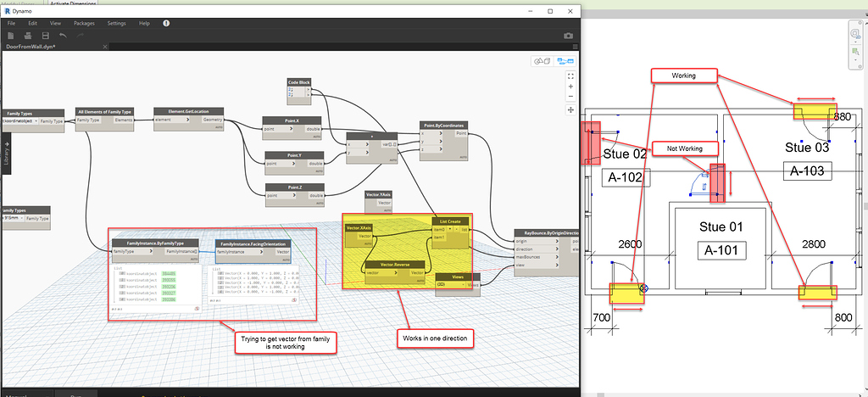Open the Packages menu

[x=82, y=23]
